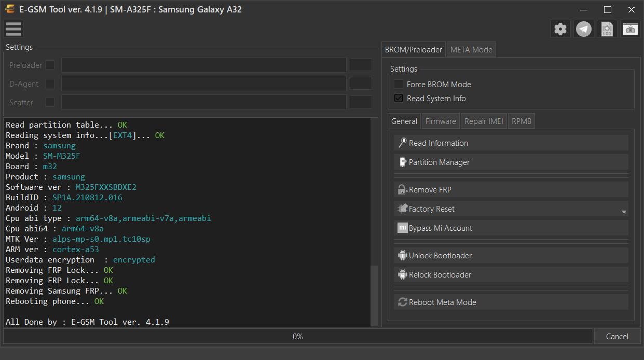Click the Scatter file path field

pyautogui.click(x=204, y=102)
